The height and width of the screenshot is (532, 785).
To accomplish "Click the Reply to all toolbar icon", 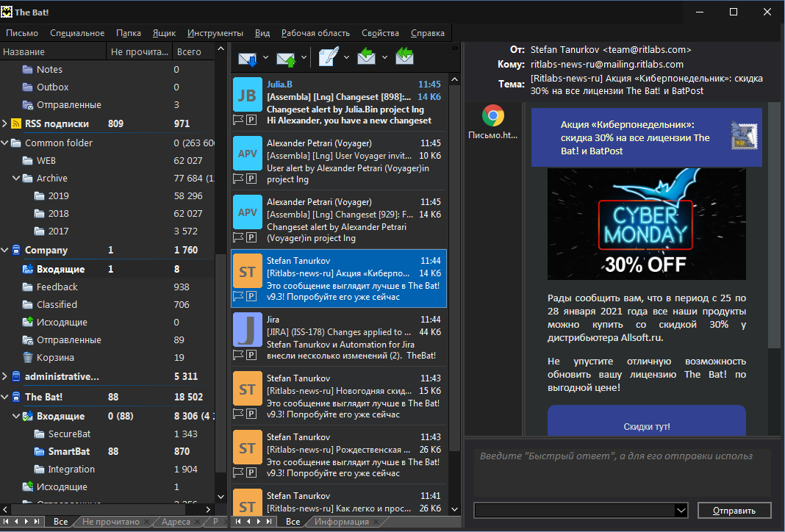I will tap(404, 57).
